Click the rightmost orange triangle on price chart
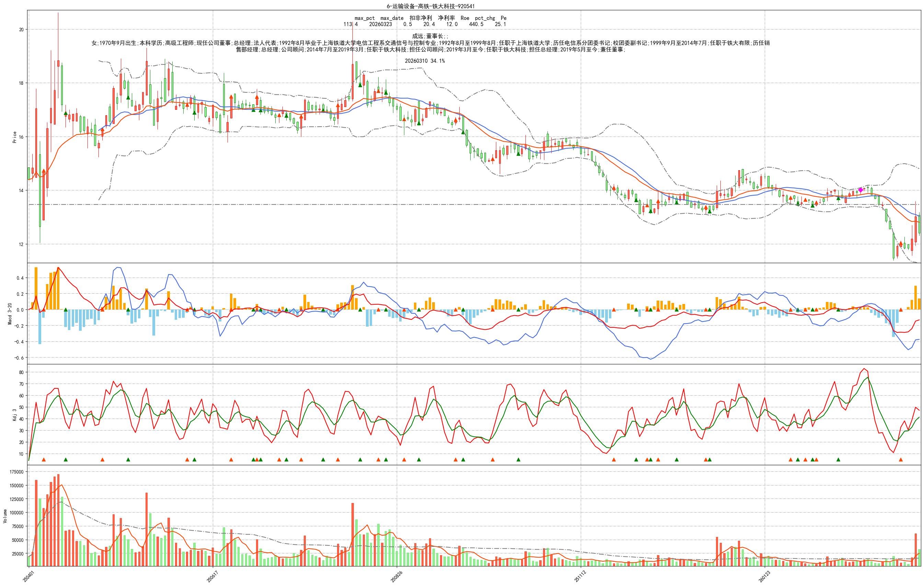Viewport: 924px width, 586px height. pyautogui.click(x=901, y=244)
